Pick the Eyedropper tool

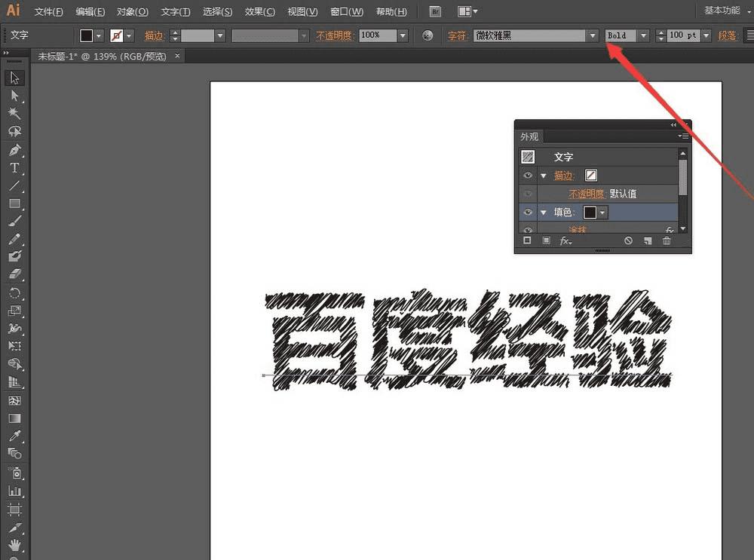14,436
